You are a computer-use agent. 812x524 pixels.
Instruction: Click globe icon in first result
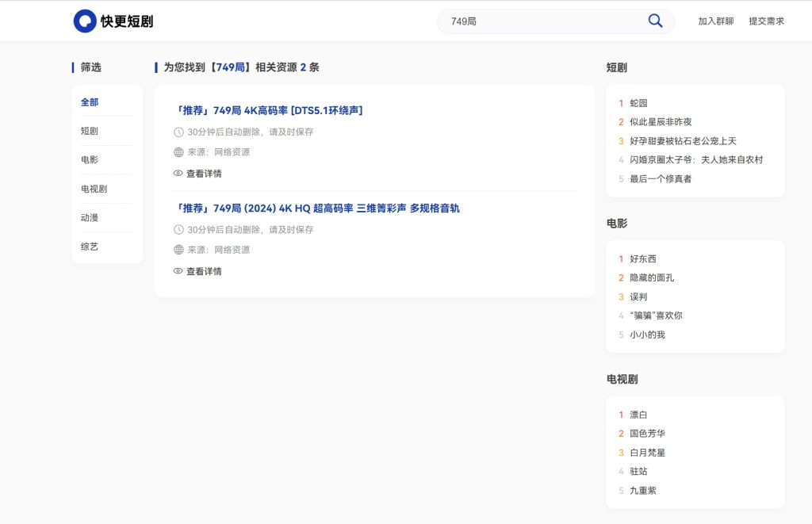178,152
